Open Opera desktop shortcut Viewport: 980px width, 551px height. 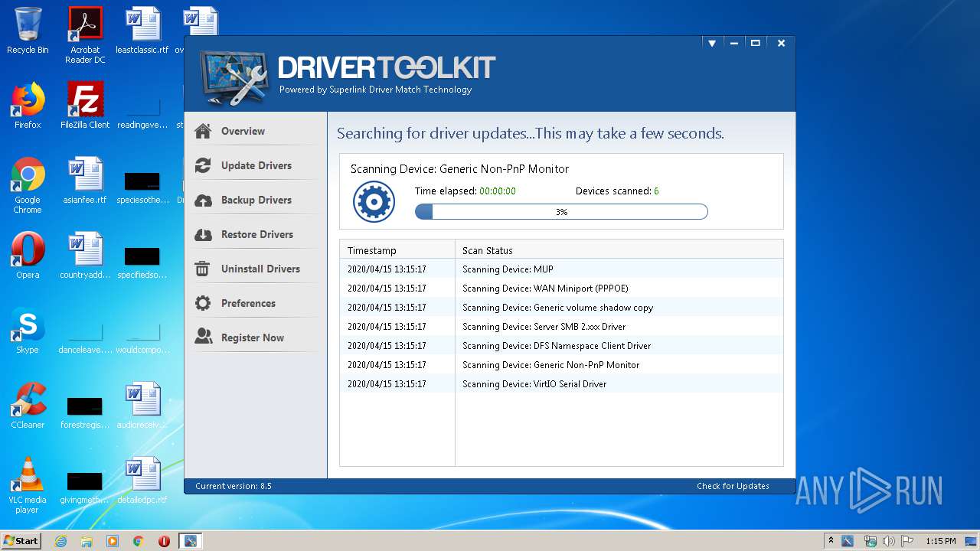click(x=28, y=256)
